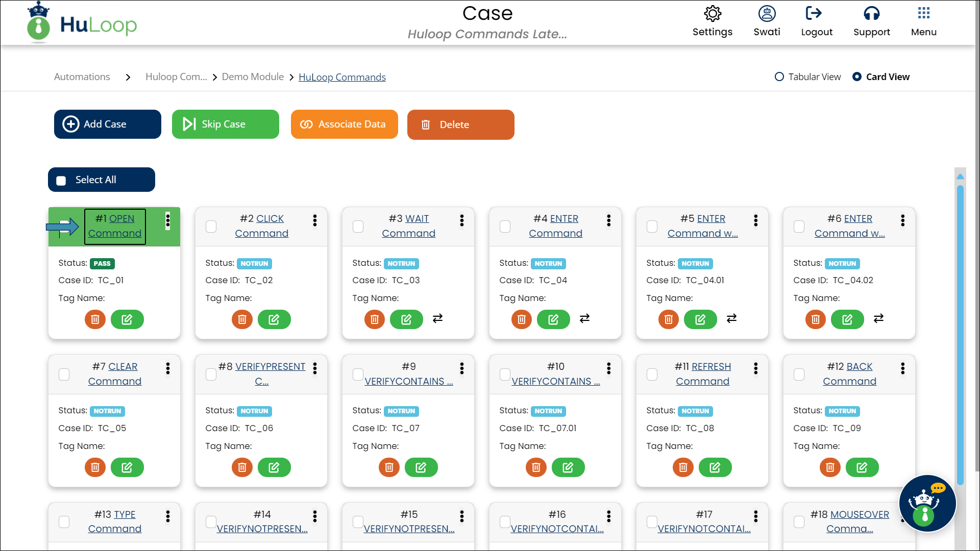Edit case TC_01 with pencil icon

click(127, 319)
